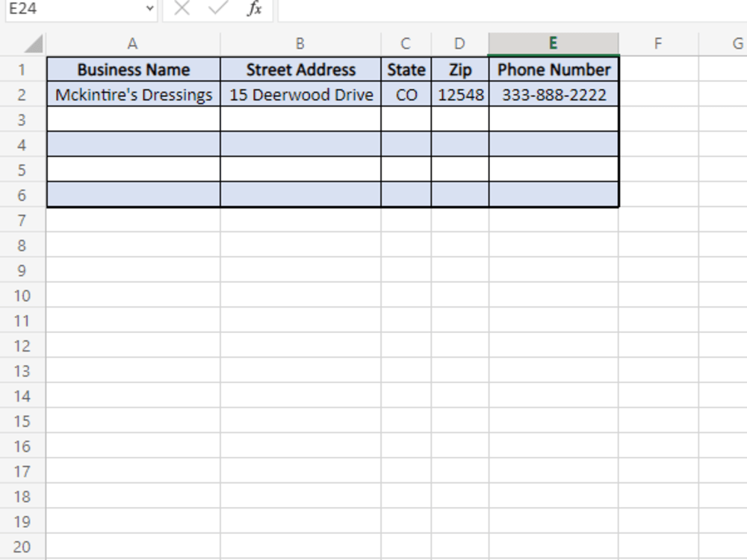Viewport: 747px width, 560px height.
Task: Select row 20 header
Action: click(x=22, y=547)
